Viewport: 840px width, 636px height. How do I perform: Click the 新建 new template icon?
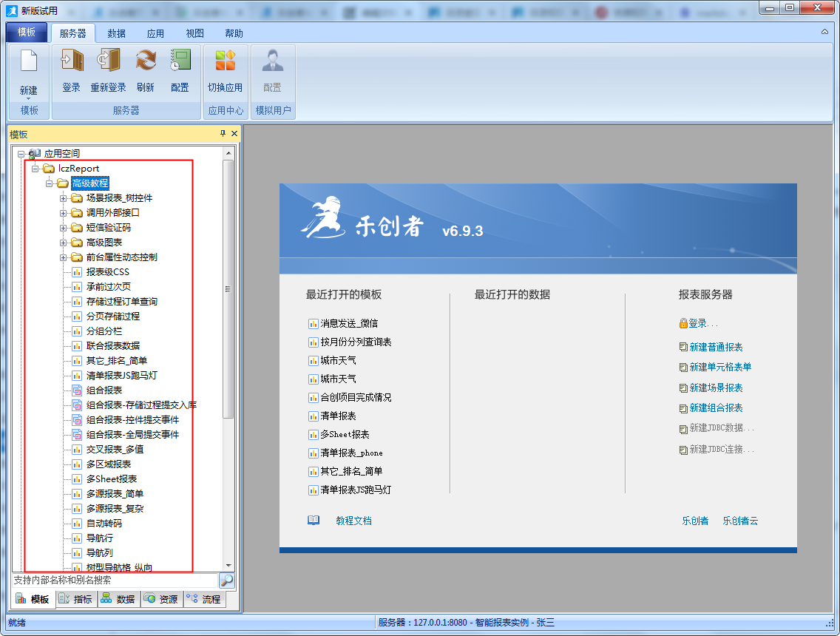(x=29, y=62)
